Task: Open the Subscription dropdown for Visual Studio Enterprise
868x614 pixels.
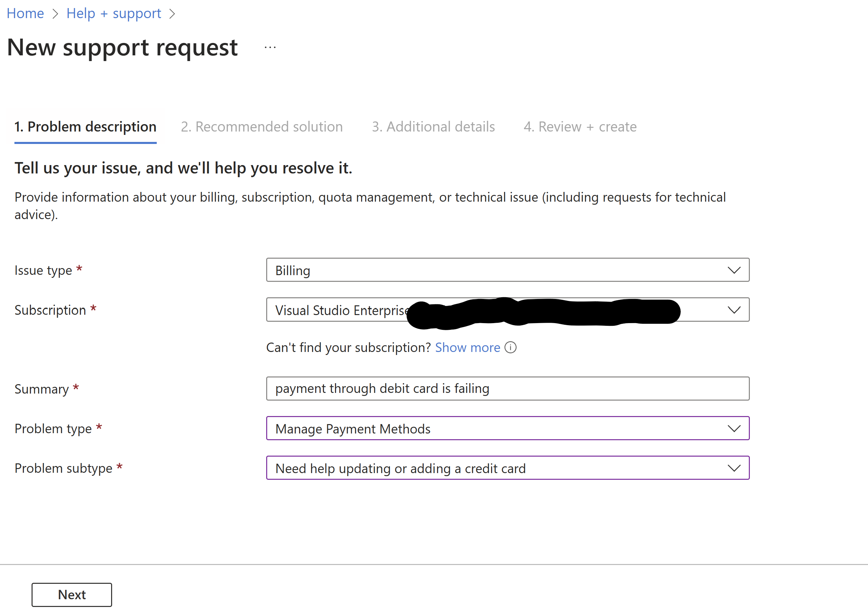Action: (508, 310)
